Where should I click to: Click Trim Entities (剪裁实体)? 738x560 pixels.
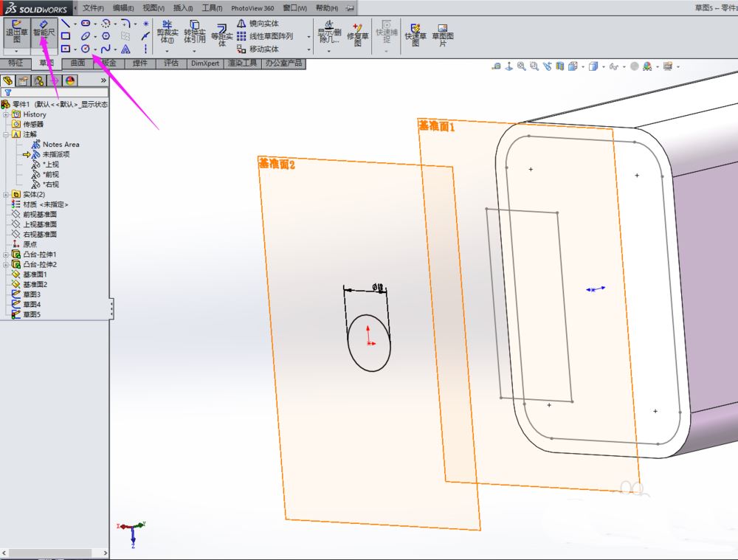(168, 32)
